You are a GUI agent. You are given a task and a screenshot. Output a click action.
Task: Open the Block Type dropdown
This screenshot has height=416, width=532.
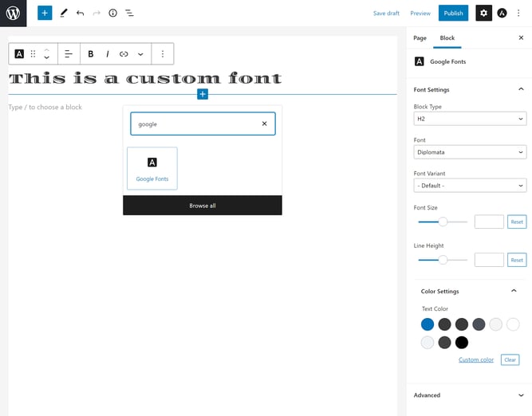coord(470,119)
